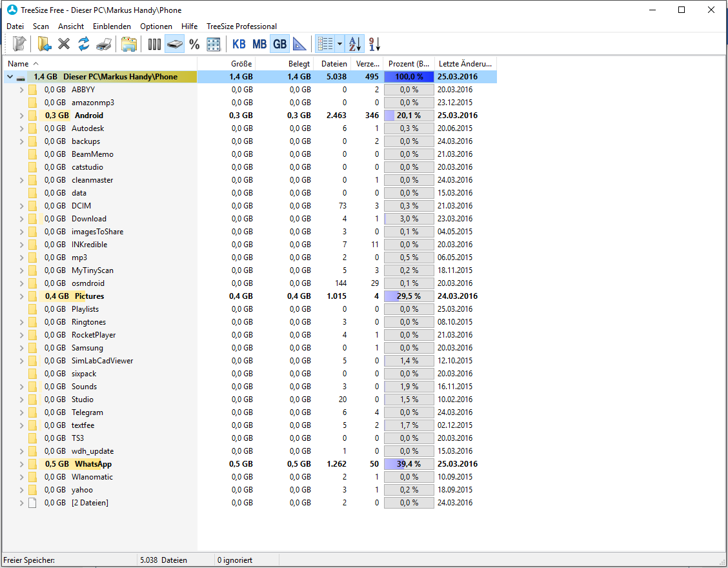Click the Android 20,1 % percent bar
Image resolution: width=728 pixels, height=568 pixels.
(409, 116)
